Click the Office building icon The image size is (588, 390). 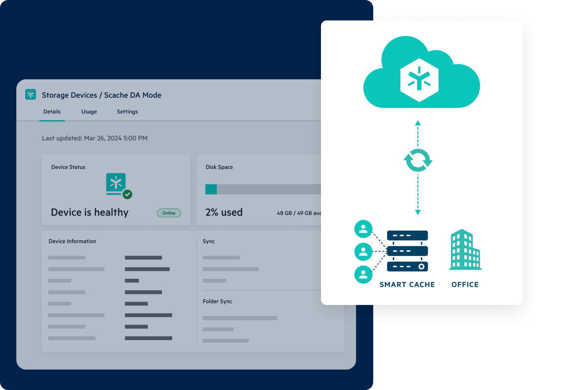(x=465, y=251)
